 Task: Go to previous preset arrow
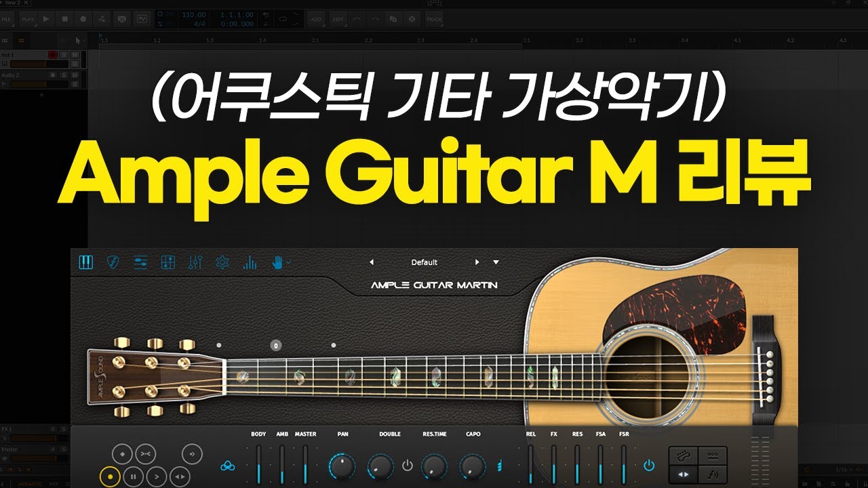pos(372,262)
